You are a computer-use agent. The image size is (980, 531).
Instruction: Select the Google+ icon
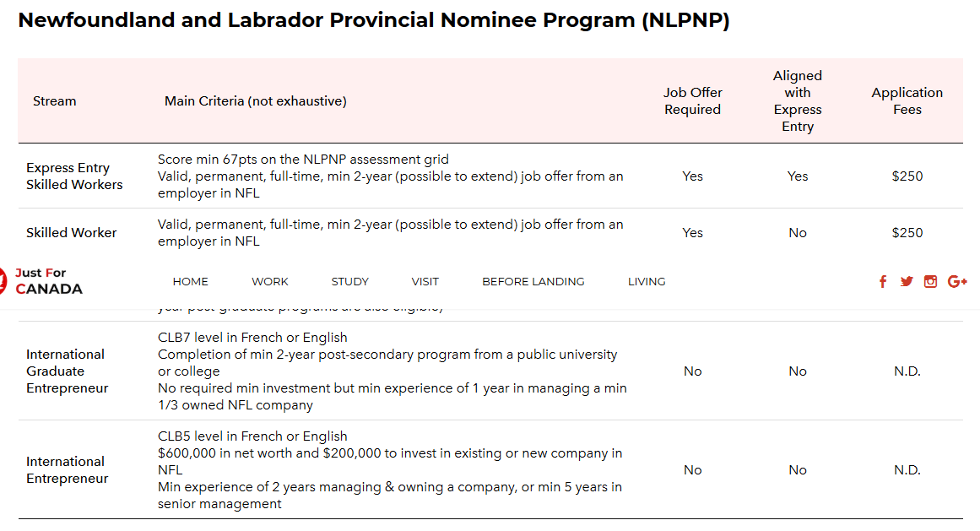pyautogui.click(x=956, y=281)
